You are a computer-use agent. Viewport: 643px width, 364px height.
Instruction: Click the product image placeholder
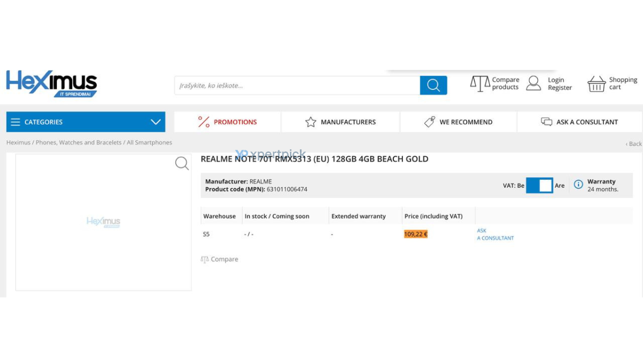103,222
